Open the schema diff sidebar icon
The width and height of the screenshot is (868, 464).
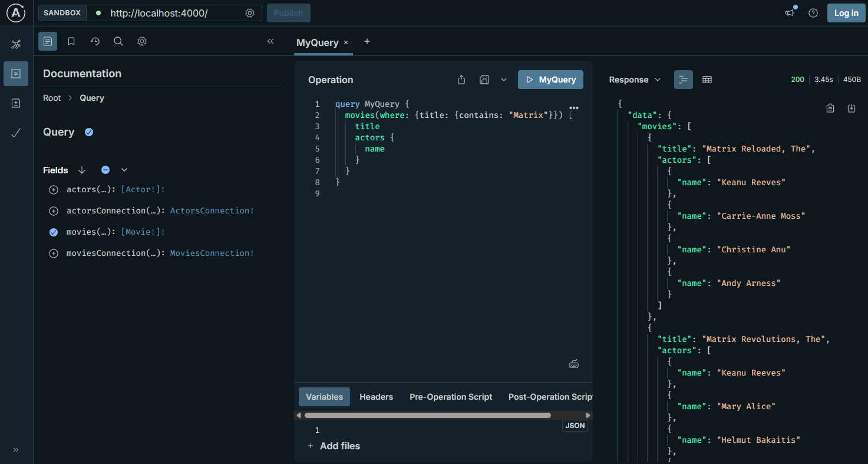[16, 103]
